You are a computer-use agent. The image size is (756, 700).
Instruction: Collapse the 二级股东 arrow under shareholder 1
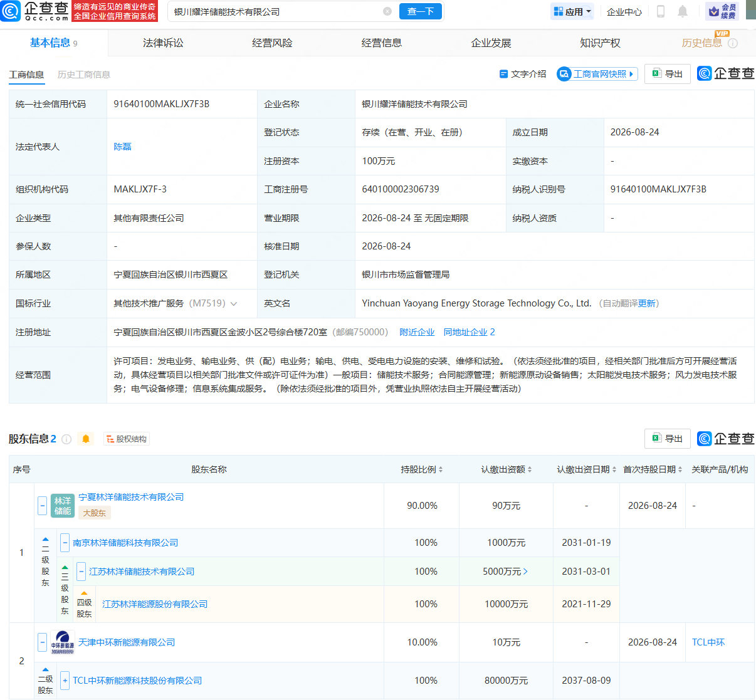[45, 539]
